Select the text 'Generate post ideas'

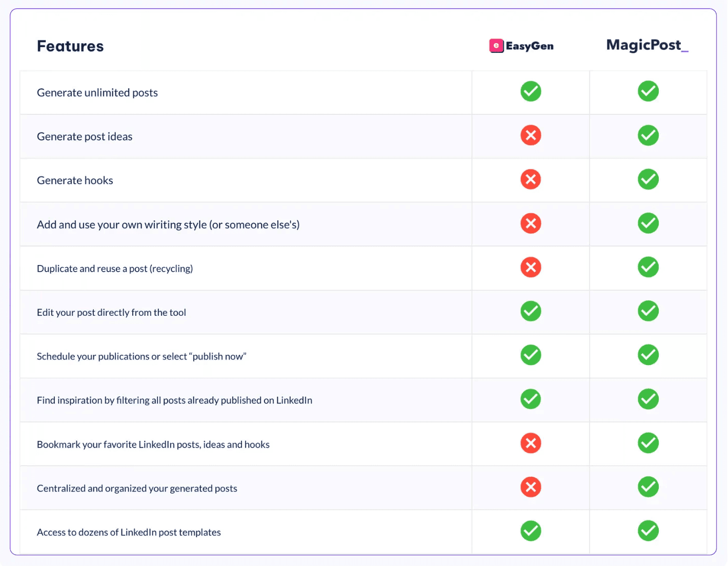pyautogui.click(x=85, y=137)
